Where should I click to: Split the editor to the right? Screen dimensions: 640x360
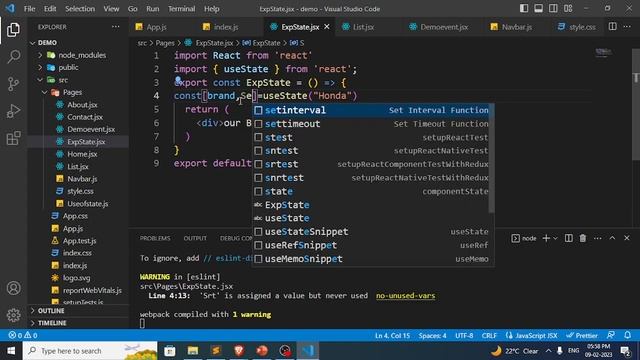612,27
